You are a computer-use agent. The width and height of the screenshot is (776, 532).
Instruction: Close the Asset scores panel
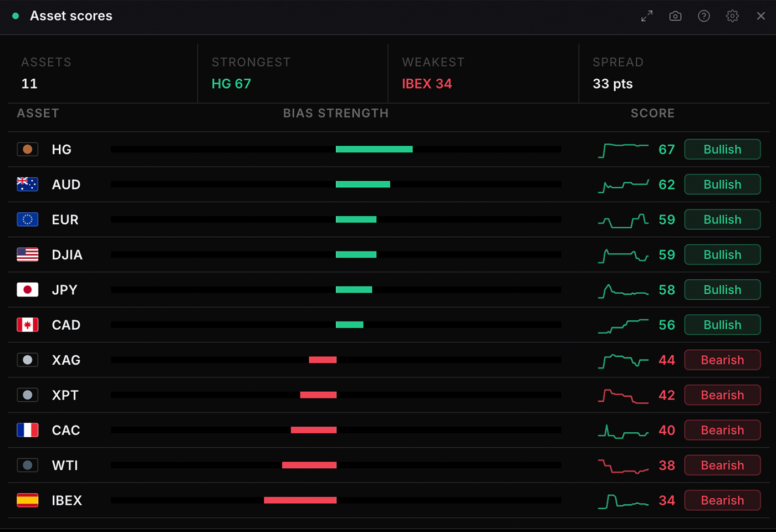(x=761, y=16)
